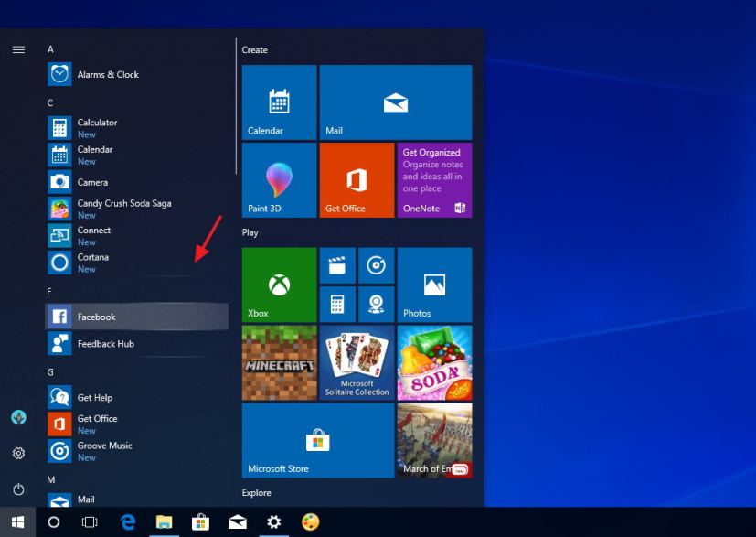Open the alphabet index via the F heading
Viewport: 756px width, 537px height.
click(49, 290)
